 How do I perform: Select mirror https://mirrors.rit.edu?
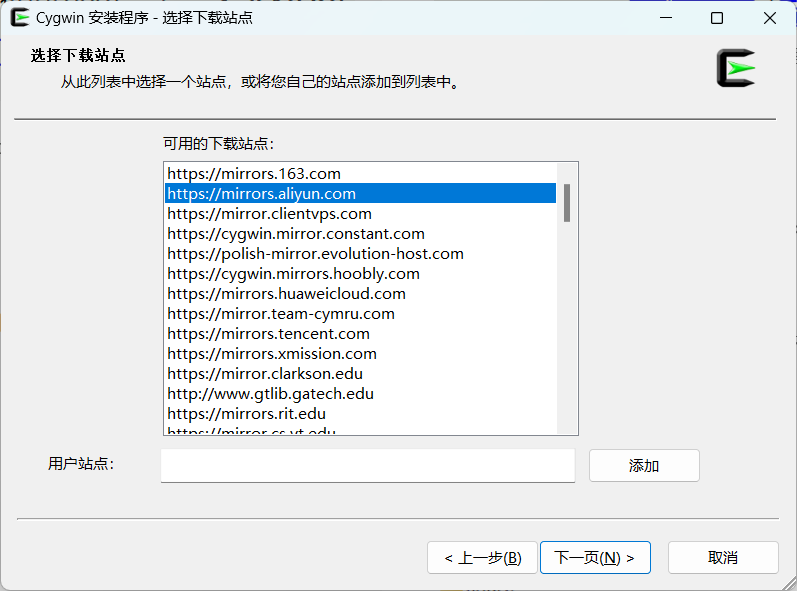click(x=360, y=414)
